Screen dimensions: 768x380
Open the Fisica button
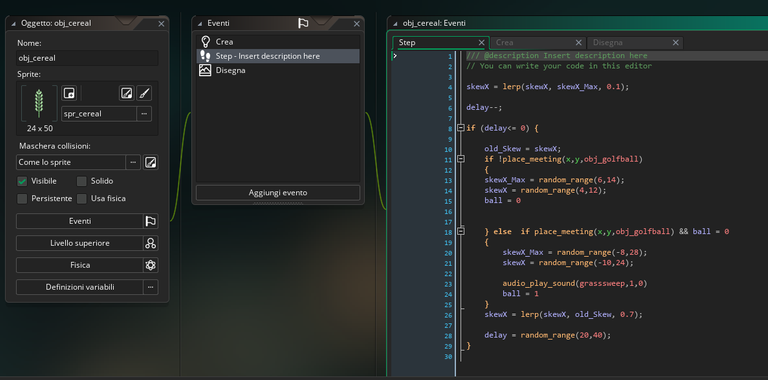[79, 265]
